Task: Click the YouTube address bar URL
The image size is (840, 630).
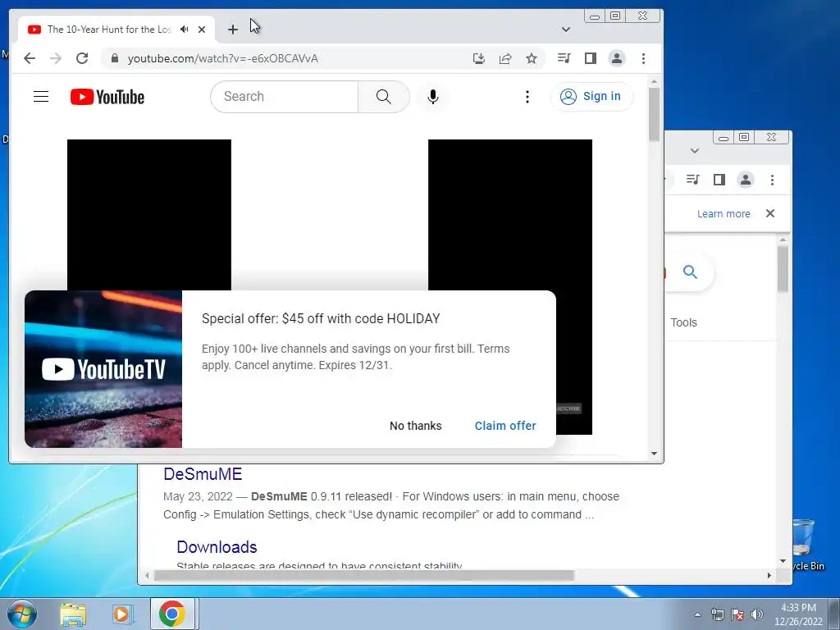Action: [223, 58]
